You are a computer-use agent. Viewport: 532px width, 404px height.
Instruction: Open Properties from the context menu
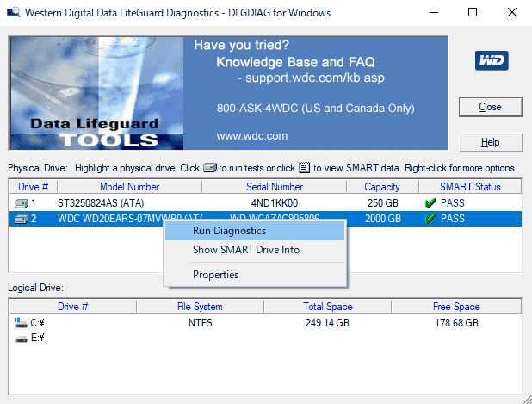click(255, 275)
